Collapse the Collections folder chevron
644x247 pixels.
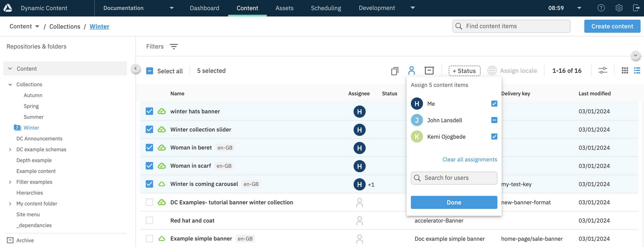pyautogui.click(x=10, y=84)
